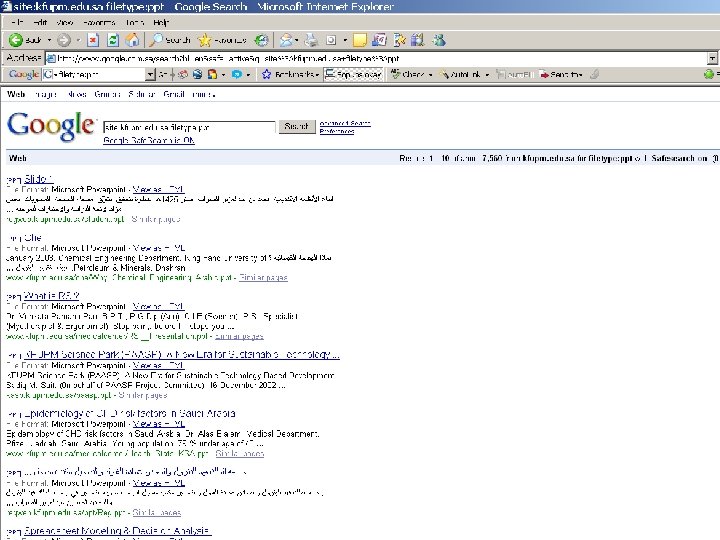
Task: Open the Check spelling dropdown arrow
Action: click(x=430, y=74)
